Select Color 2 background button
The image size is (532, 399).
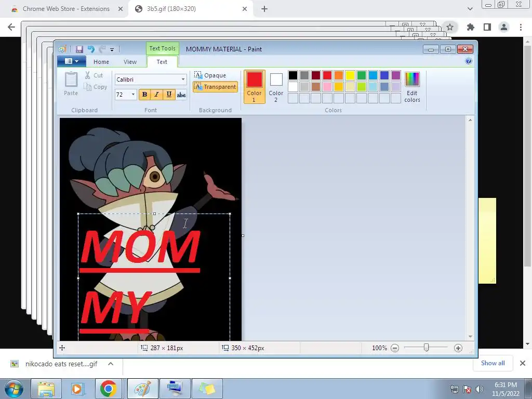coord(276,87)
